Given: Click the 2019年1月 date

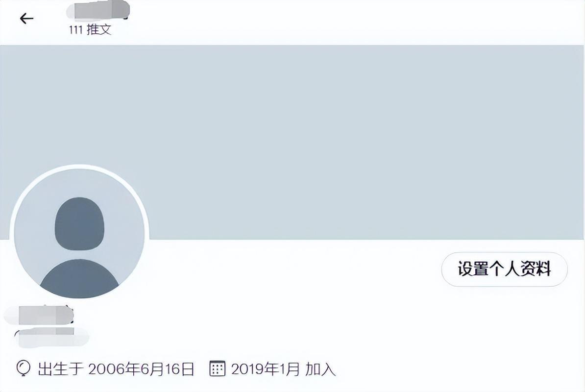Looking at the screenshot, I should [265, 369].
